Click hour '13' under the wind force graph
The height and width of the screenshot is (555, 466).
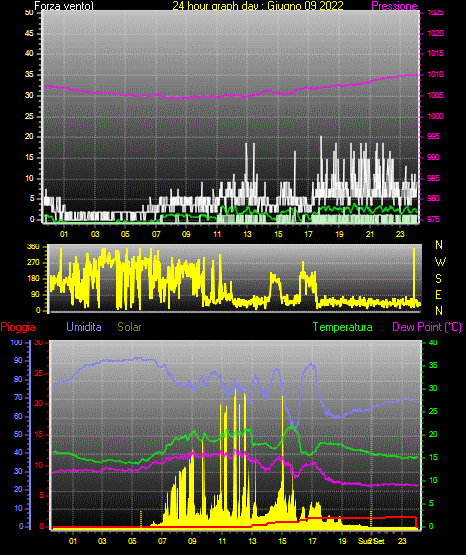tap(247, 234)
